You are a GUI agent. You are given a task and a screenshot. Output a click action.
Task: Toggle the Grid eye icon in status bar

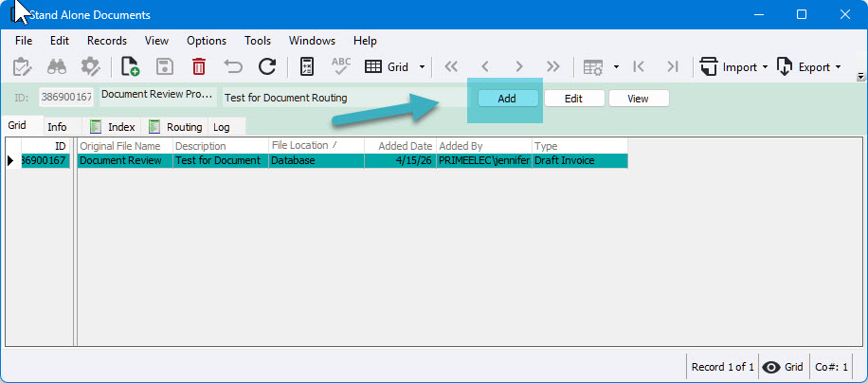(771, 367)
